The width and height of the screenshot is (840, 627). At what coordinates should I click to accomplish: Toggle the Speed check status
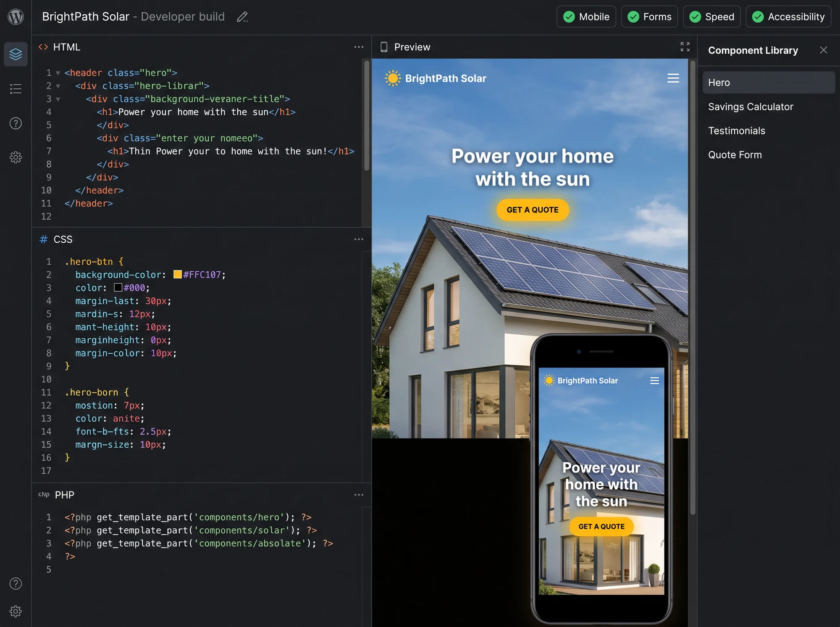pyautogui.click(x=711, y=17)
